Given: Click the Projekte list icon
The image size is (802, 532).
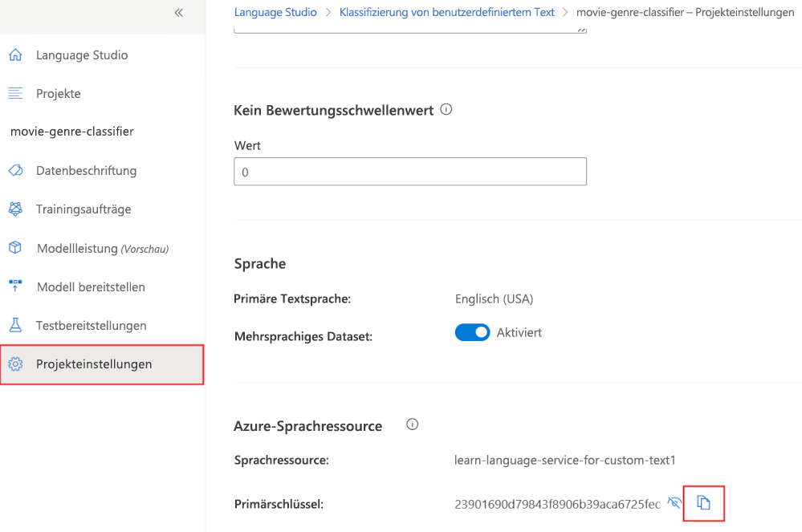Looking at the screenshot, I should click(x=15, y=94).
